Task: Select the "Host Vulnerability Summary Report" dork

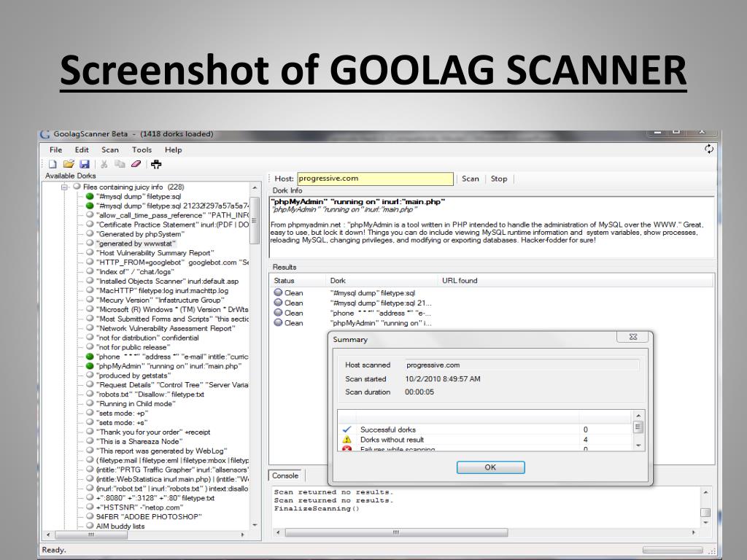Action: 155,253
